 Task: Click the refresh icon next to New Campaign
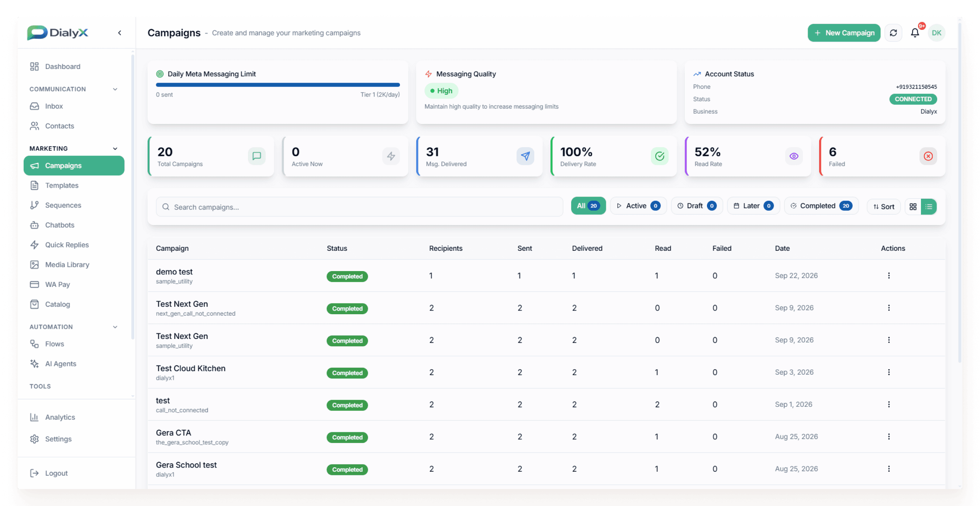coord(893,33)
